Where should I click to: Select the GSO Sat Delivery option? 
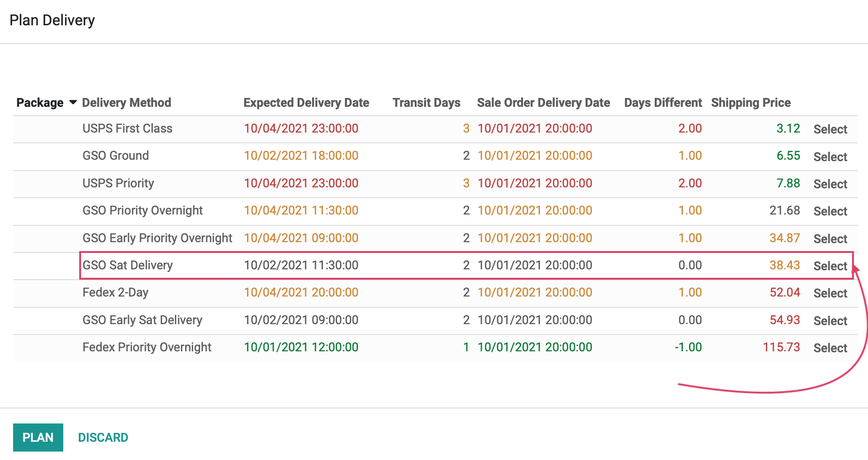click(x=830, y=266)
